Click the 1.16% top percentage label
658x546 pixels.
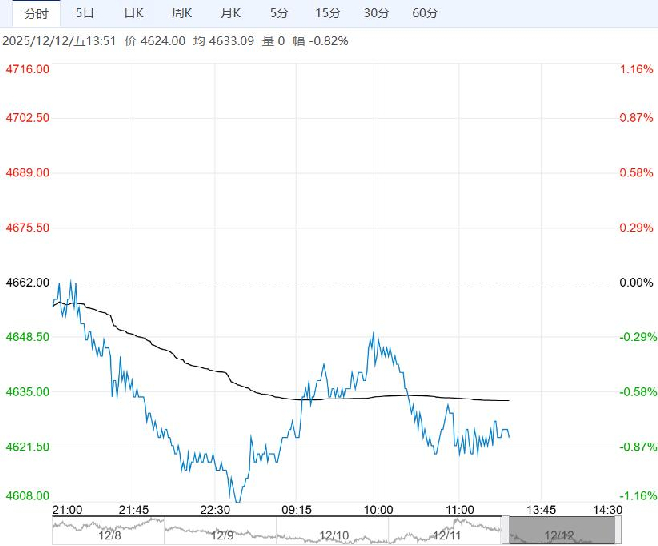(x=635, y=69)
